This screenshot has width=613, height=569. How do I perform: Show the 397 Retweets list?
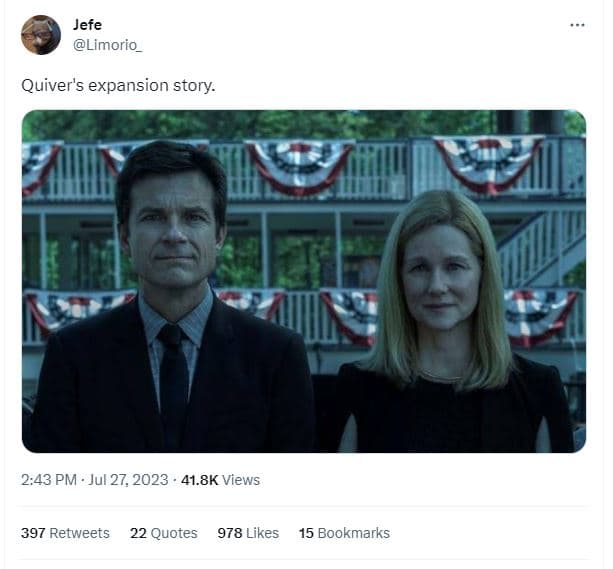(x=65, y=533)
